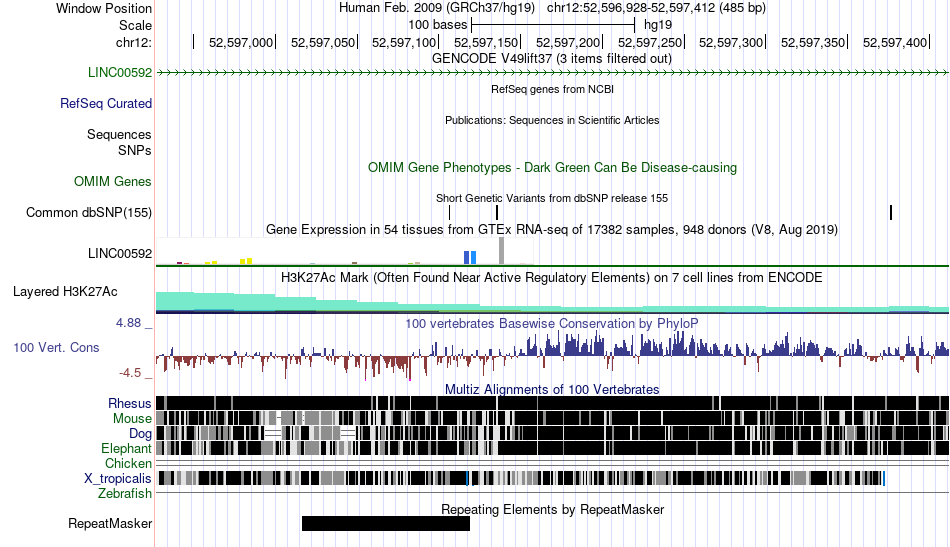
Task: Click the Window Position label
Action: 104,8
